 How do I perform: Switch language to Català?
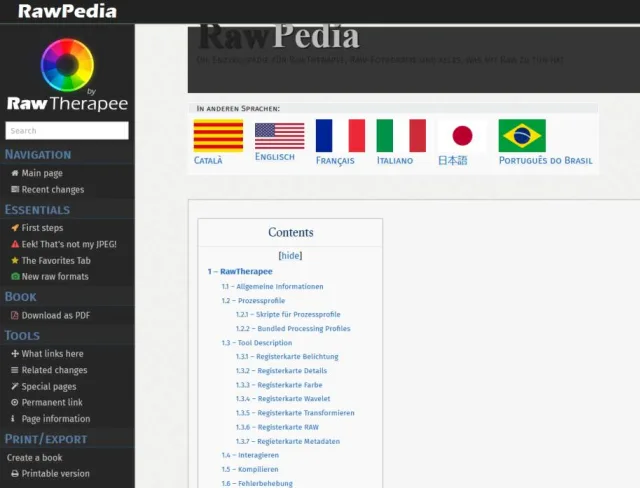click(208, 160)
